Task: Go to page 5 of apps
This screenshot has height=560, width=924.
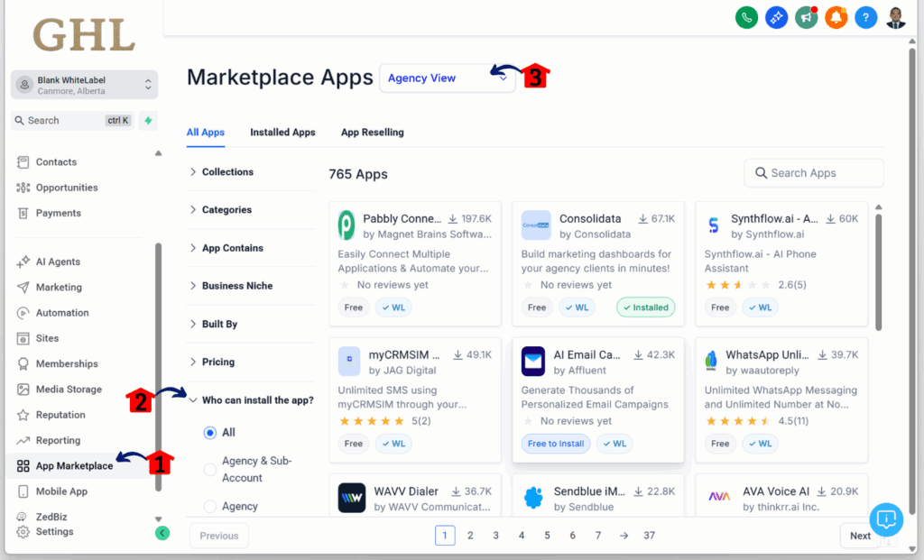Action: pos(547,536)
